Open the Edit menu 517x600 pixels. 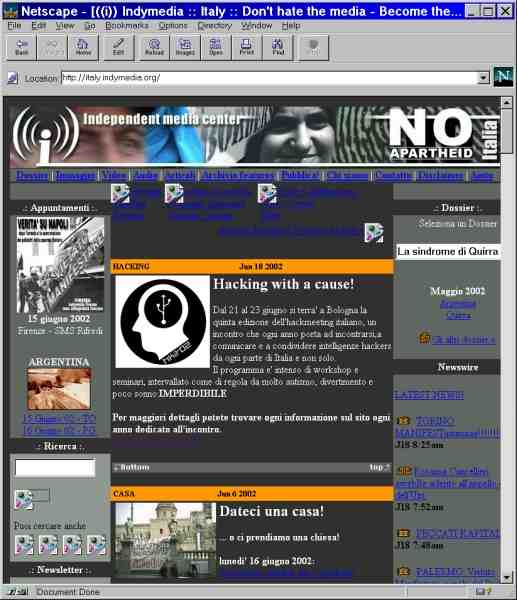pos(39,26)
